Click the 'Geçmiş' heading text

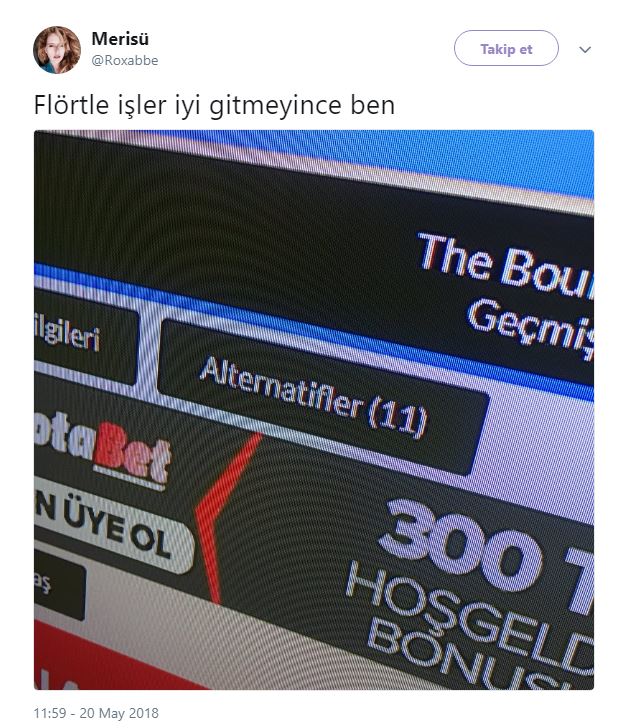tap(530, 325)
